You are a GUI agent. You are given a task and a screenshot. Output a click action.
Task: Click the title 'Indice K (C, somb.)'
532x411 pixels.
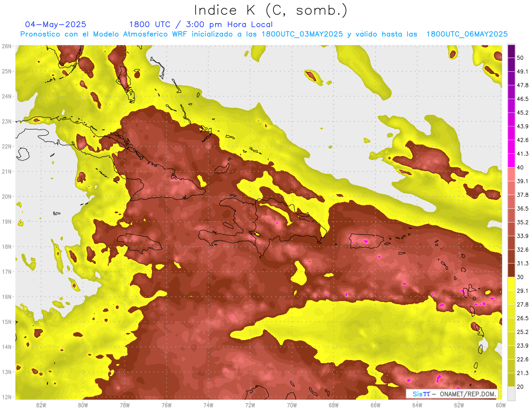point(271,10)
